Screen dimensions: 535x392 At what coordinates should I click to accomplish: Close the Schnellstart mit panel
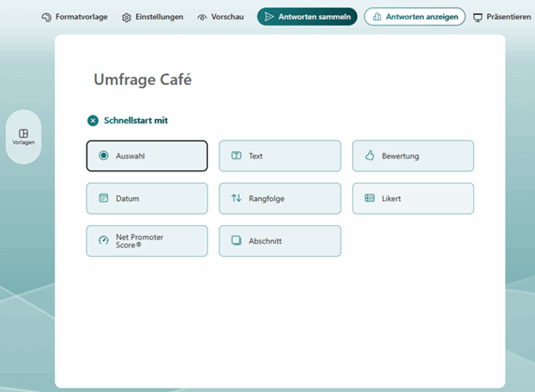click(x=92, y=121)
